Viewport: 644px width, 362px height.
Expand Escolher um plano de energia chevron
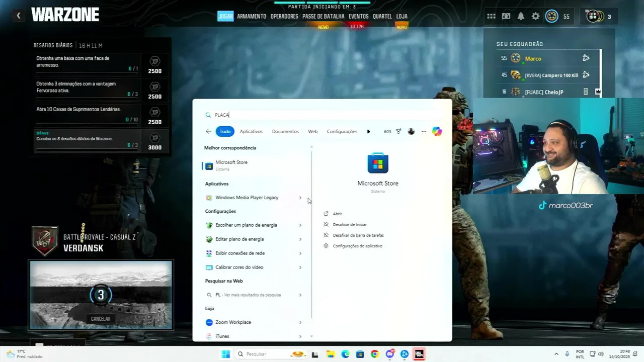point(300,225)
